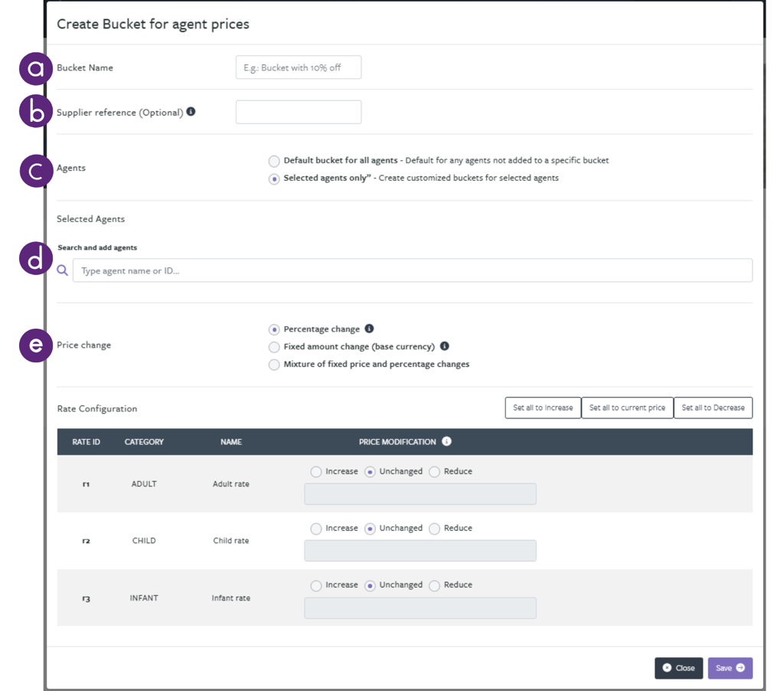Select the Selected agents only option
This screenshot has width=784, height=691.
[x=274, y=178]
